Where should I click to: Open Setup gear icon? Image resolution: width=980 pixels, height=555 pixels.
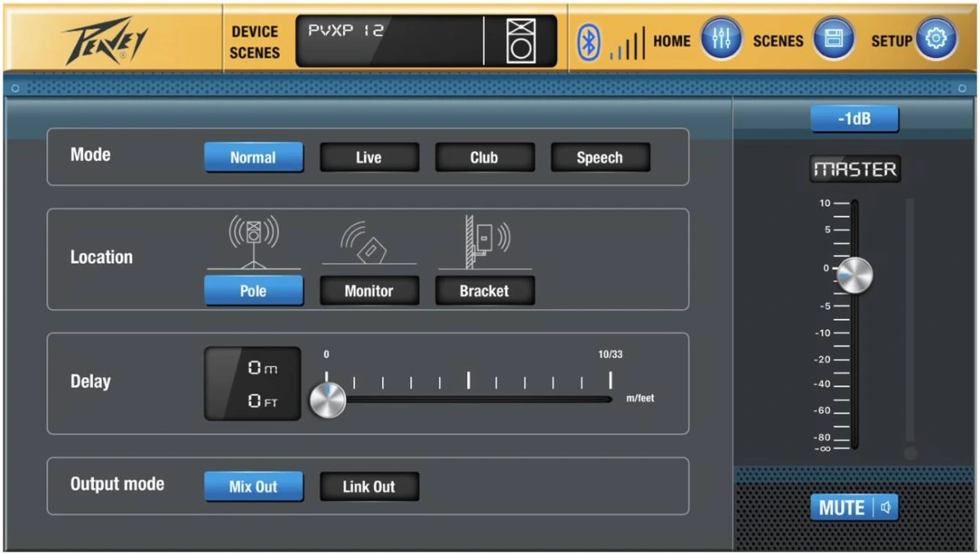click(935, 39)
